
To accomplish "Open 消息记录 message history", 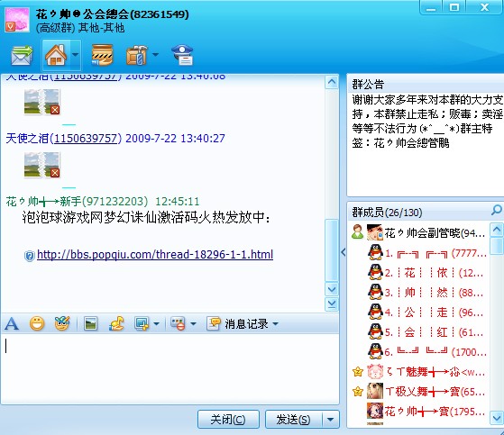I will [238, 323].
